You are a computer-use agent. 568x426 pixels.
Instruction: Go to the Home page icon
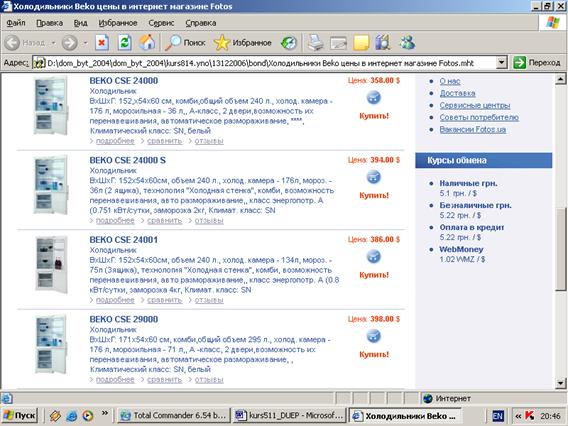[147, 43]
